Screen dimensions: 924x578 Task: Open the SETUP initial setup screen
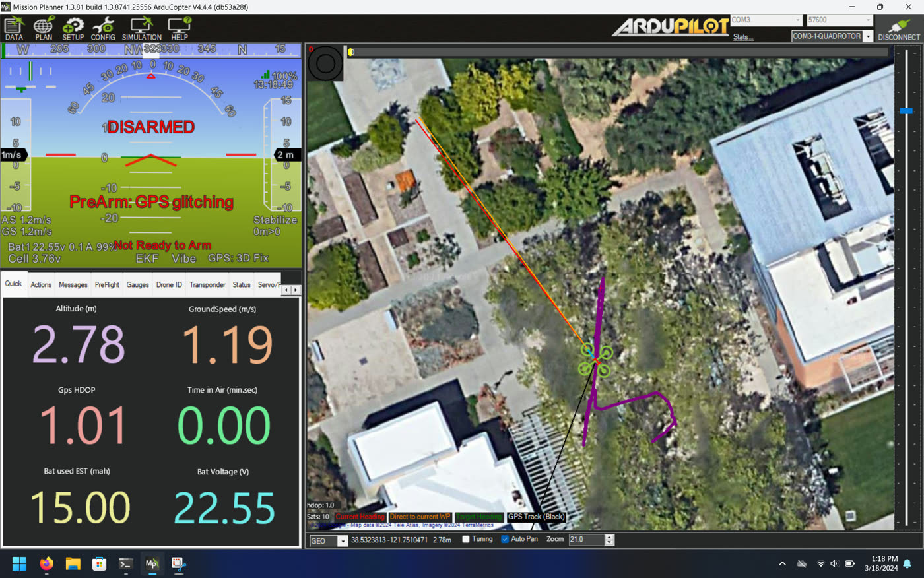point(73,29)
